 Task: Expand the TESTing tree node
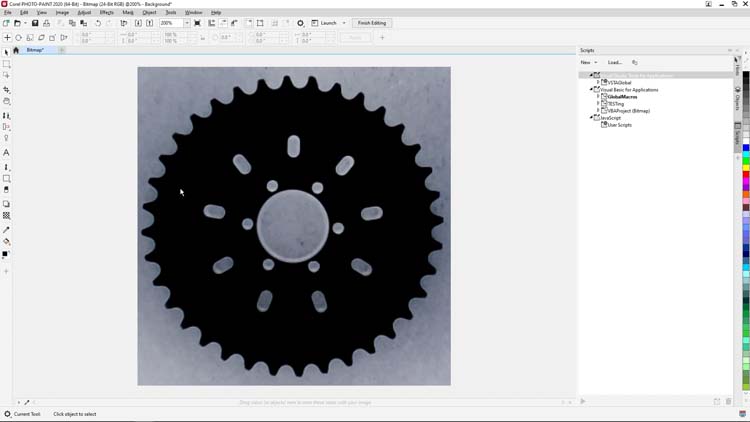[598, 103]
